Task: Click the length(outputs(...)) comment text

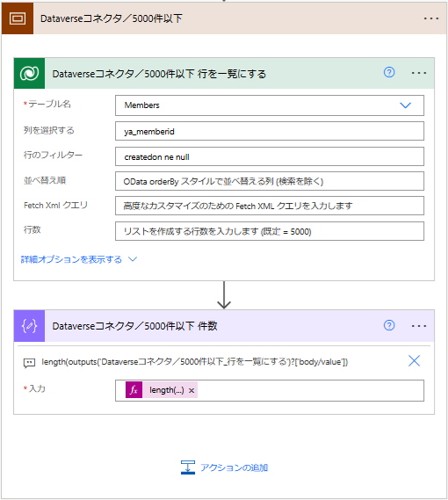Action: pyautogui.click(x=194, y=362)
